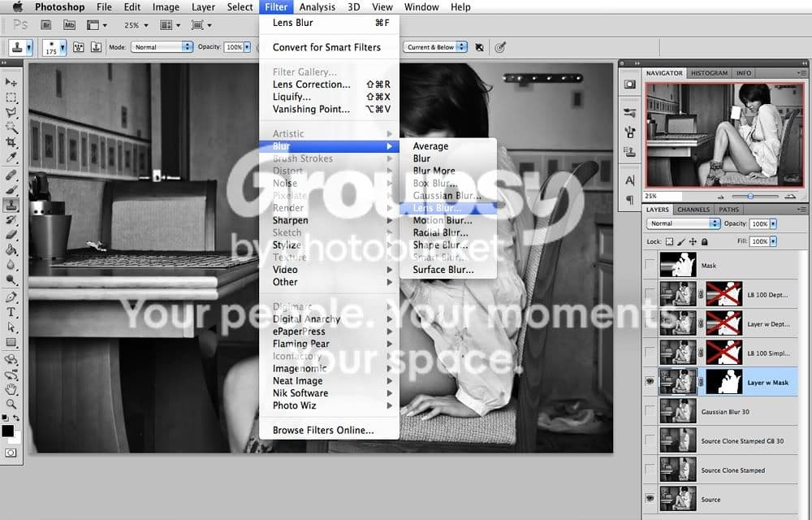Open the Sharpen filter submenu

pyautogui.click(x=330, y=220)
